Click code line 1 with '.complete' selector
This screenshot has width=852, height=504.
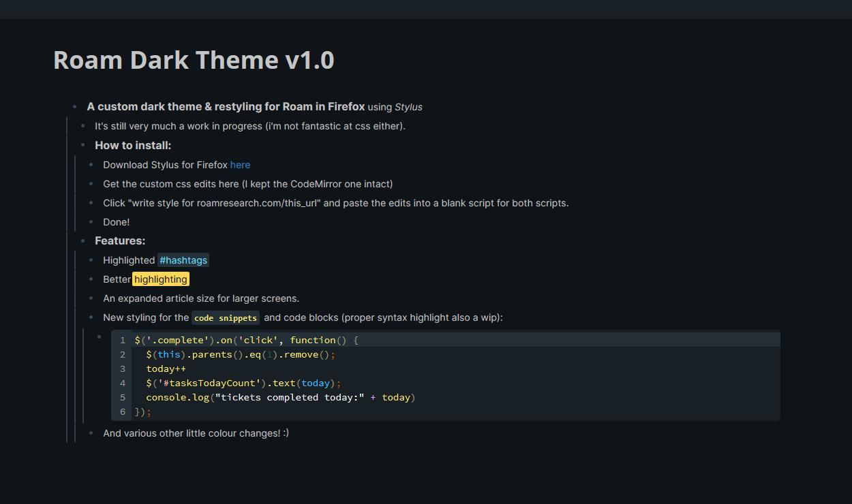pyautogui.click(x=246, y=340)
